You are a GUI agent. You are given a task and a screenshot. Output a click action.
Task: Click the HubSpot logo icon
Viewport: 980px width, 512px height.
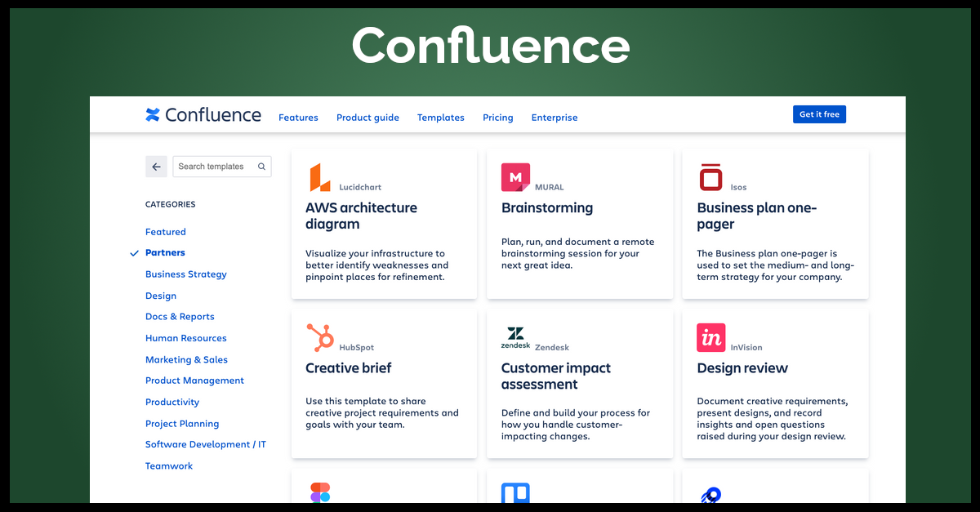(320, 338)
